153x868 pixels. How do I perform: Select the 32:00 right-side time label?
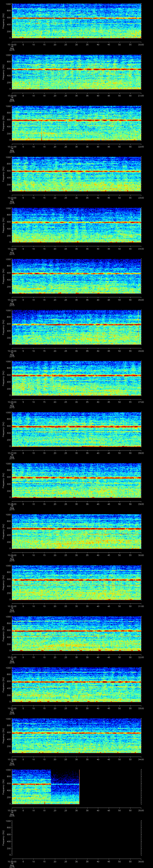(141, 657)
